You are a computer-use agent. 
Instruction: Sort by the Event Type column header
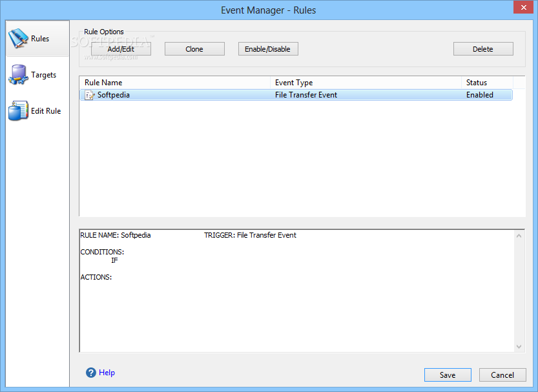pos(366,83)
